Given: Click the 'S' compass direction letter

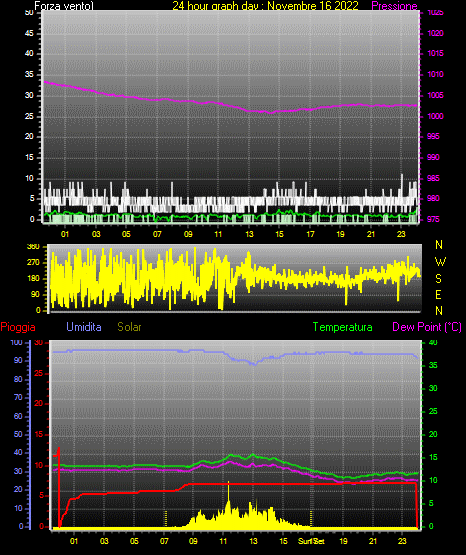Looking at the screenshot, I should pyautogui.click(x=438, y=279).
